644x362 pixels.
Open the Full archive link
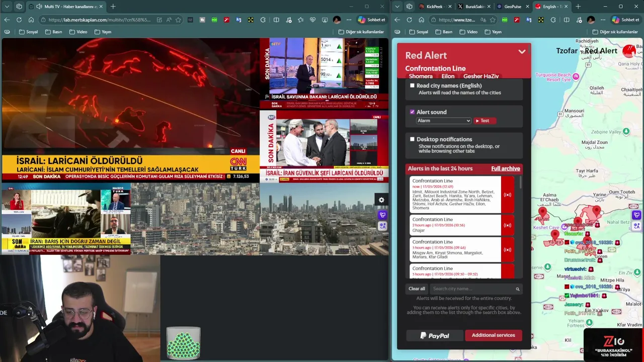tap(506, 168)
